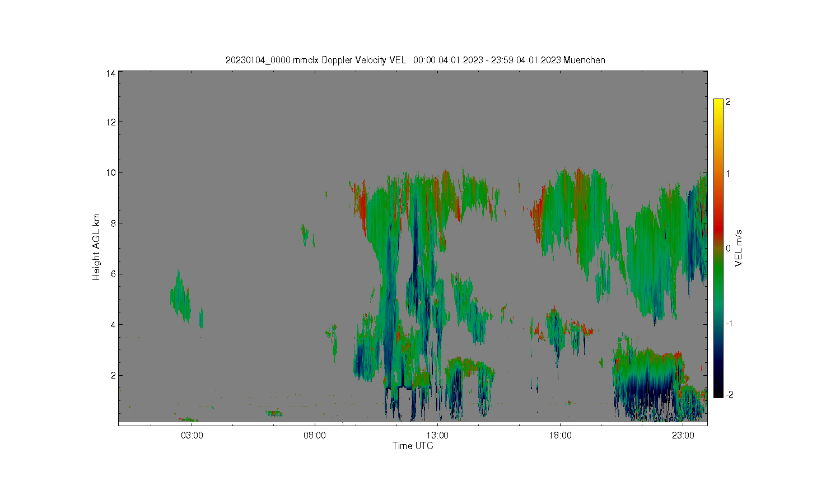This screenshot has width=840, height=504.
Task: Click the 'Height AGL km' axis label
Action: 96,247
